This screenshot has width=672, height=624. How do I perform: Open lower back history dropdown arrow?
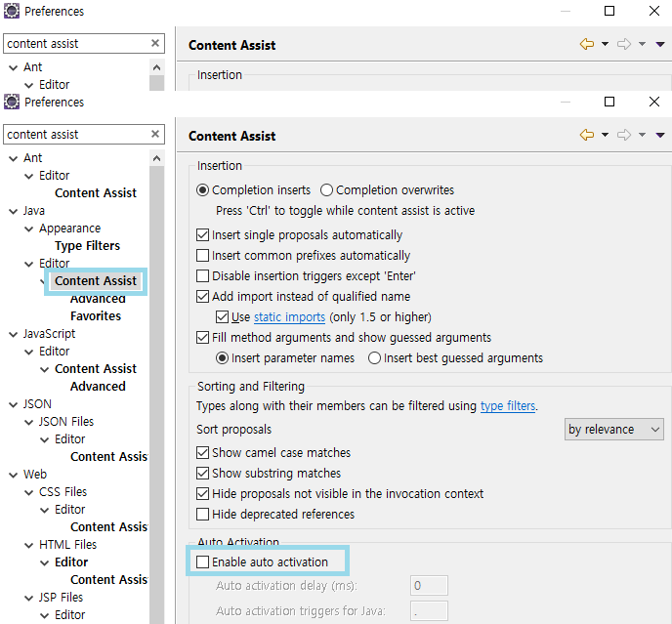tap(605, 135)
